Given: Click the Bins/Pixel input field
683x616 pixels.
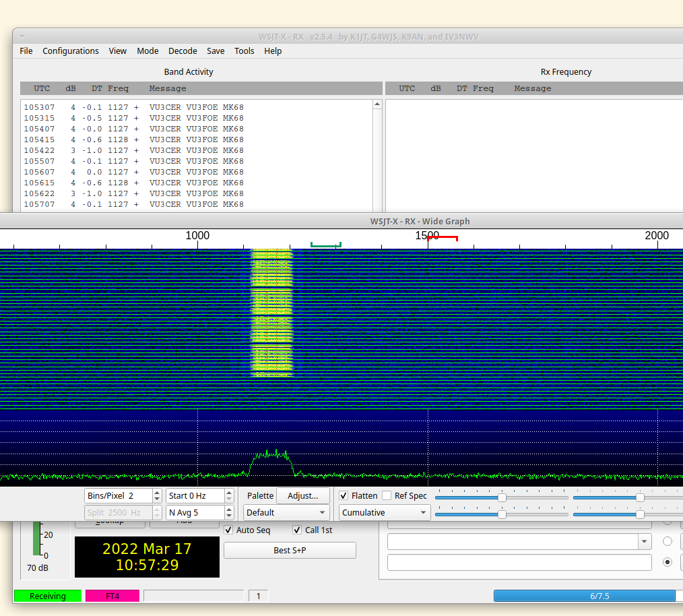Looking at the screenshot, I should coord(119,495).
